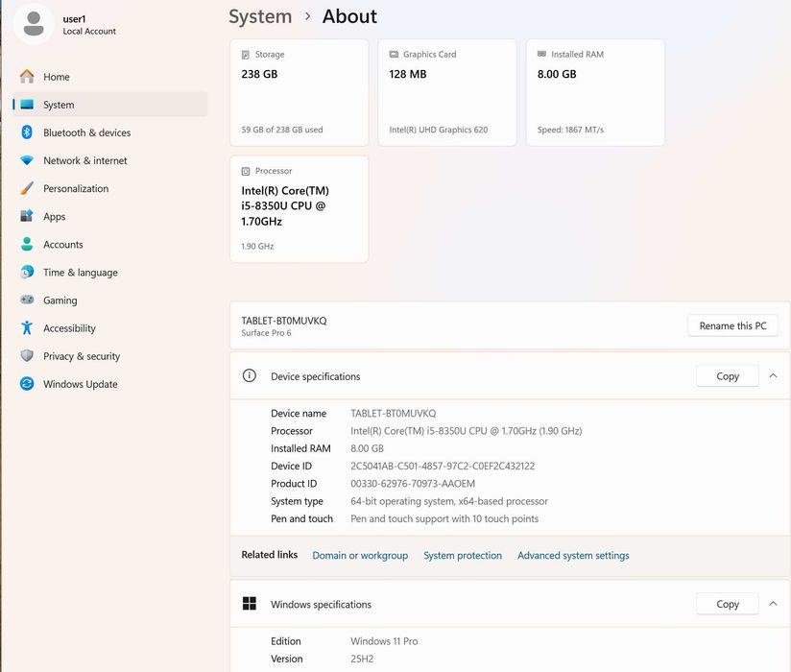
Task: Click the Windows 11 Pro edition value
Action: [x=384, y=641]
